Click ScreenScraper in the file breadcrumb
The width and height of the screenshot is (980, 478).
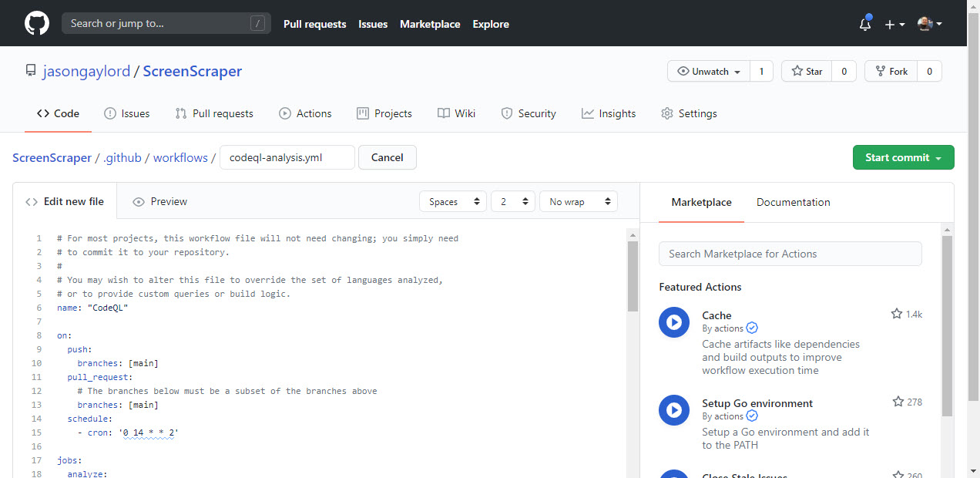(52, 157)
